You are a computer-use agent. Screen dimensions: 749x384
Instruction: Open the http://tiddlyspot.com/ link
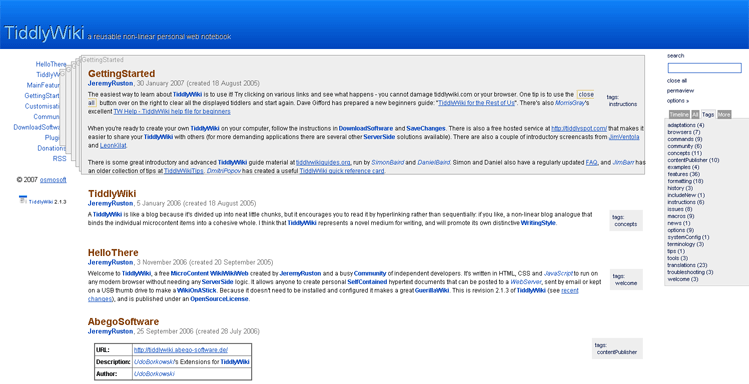click(579, 128)
